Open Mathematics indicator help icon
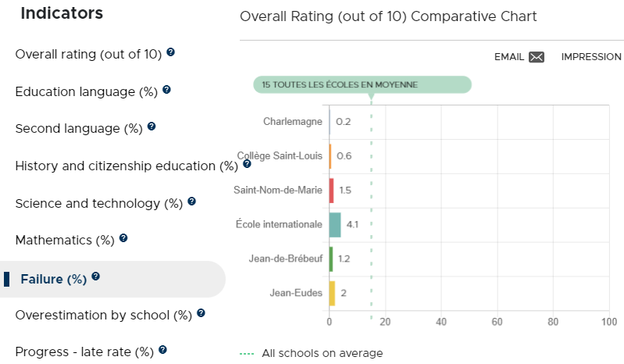The height and width of the screenshot is (364, 624). [x=123, y=238]
